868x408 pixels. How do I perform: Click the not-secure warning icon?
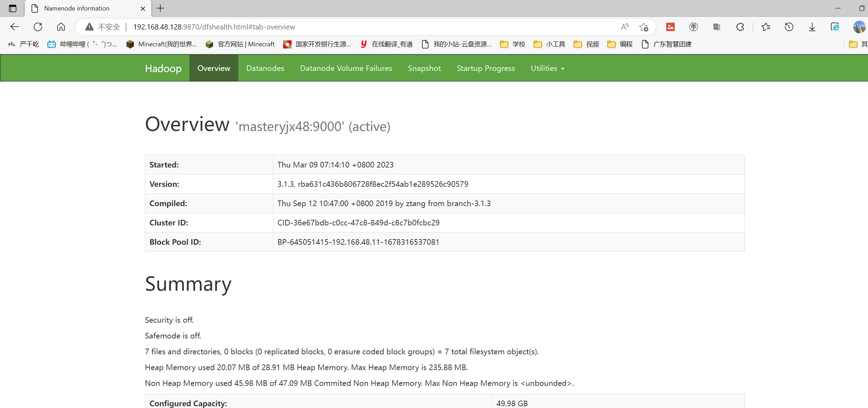coord(89,27)
